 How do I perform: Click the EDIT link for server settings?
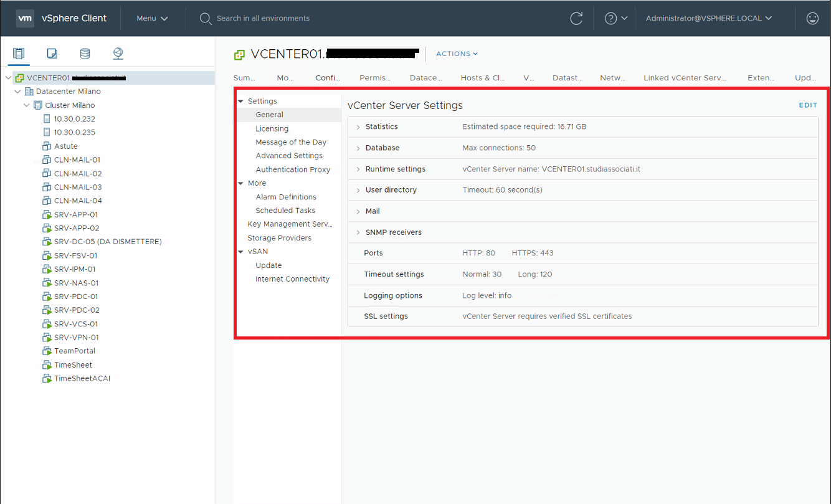pyautogui.click(x=808, y=105)
